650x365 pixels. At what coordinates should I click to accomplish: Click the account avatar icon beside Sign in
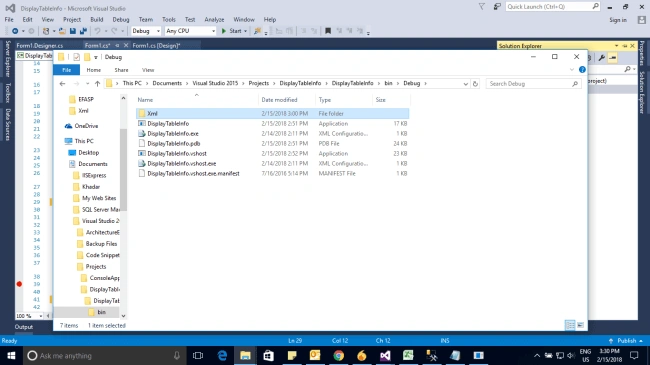[642, 20]
